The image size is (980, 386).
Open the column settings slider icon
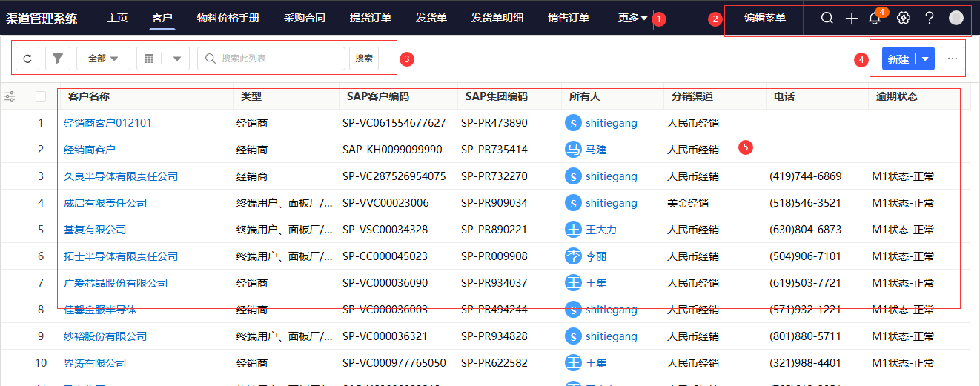10,96
